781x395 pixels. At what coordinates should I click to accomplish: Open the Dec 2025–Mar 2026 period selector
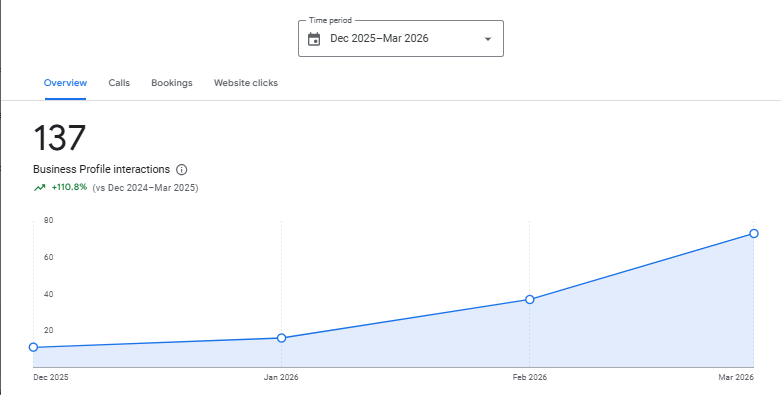pos(401,38)
